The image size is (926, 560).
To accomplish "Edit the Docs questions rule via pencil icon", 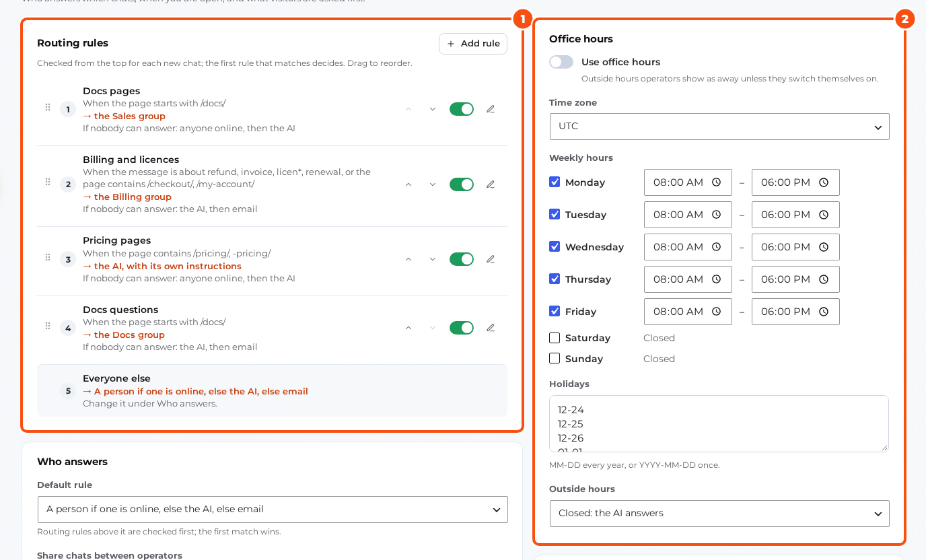I will 491,328.
